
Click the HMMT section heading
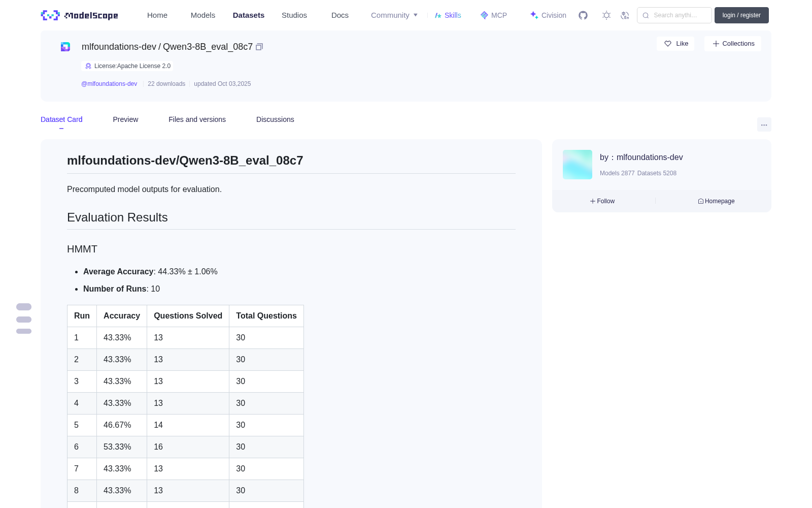pos(82,249)
